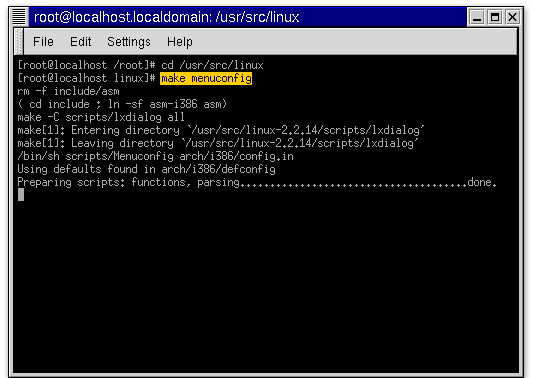Click the '/bin/sh scripts/Menuconfig' line

pyautogui.click(x=155, y=156)
